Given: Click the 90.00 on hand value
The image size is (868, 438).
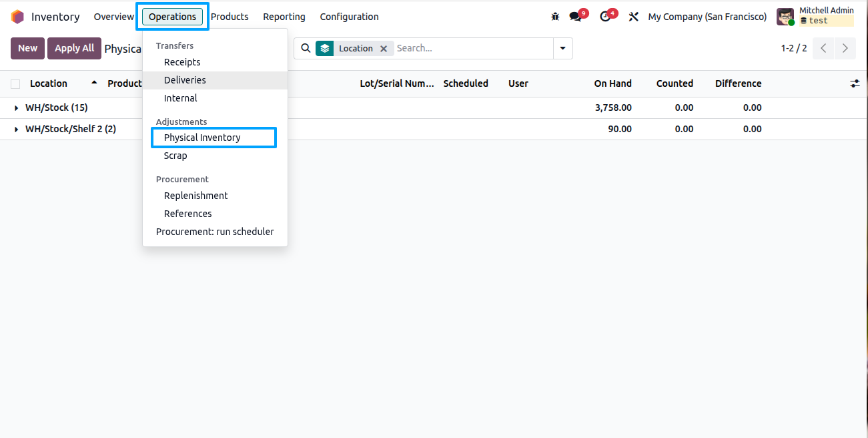Looking at the screenshot, I should click(x=620, y=129).
